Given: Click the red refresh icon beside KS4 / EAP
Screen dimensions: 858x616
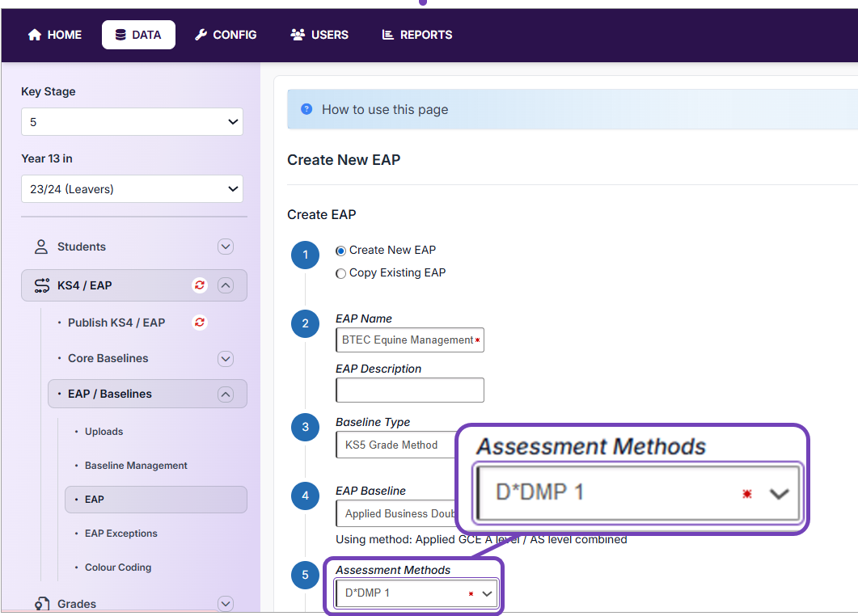Looking at the screenshot, I should tap(200, 285).
